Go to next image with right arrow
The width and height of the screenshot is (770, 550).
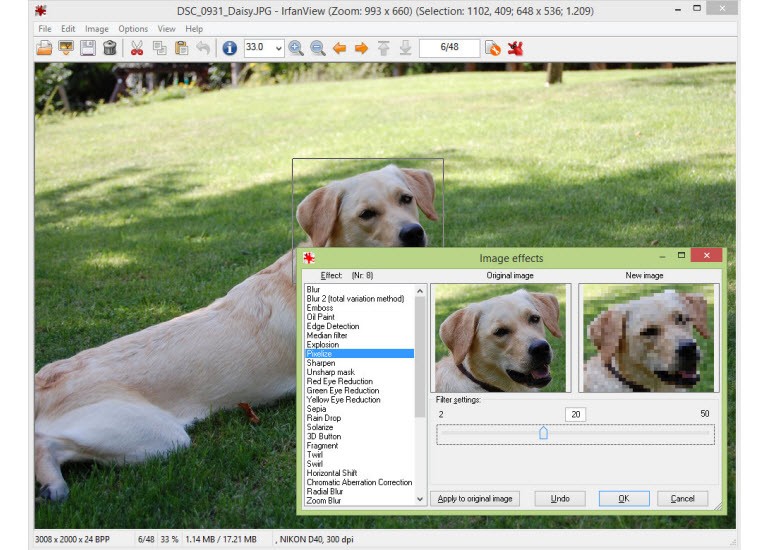(x=361, y=48)
